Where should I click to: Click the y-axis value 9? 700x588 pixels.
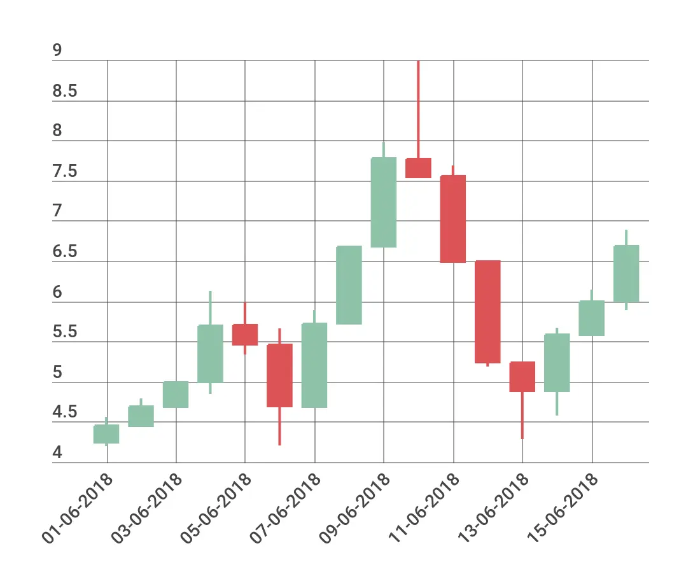click(x=58, y=51)
